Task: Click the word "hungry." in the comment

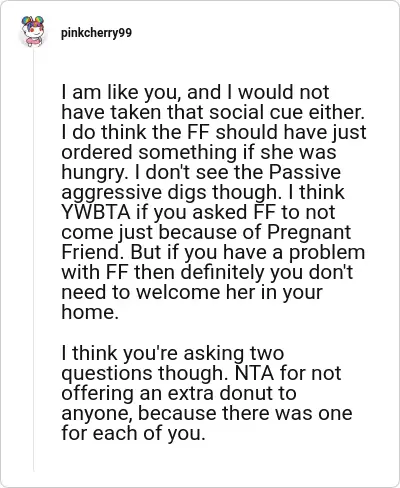Action: tap(95, 173)
